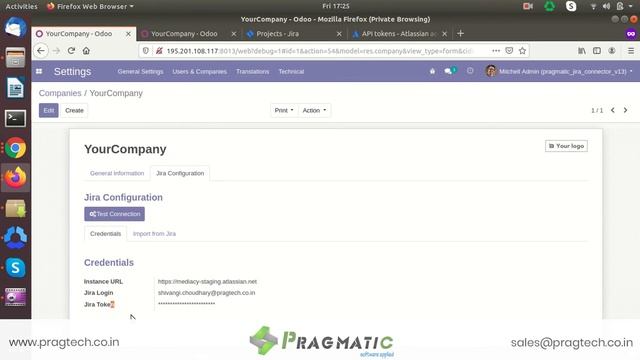This screenshot has height=360, width=640.
Task: Open Skype from the dock
Action: pos(16,268)
